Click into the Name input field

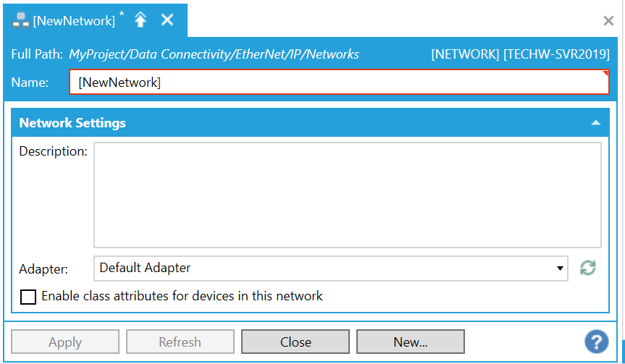tap(339, 82)
